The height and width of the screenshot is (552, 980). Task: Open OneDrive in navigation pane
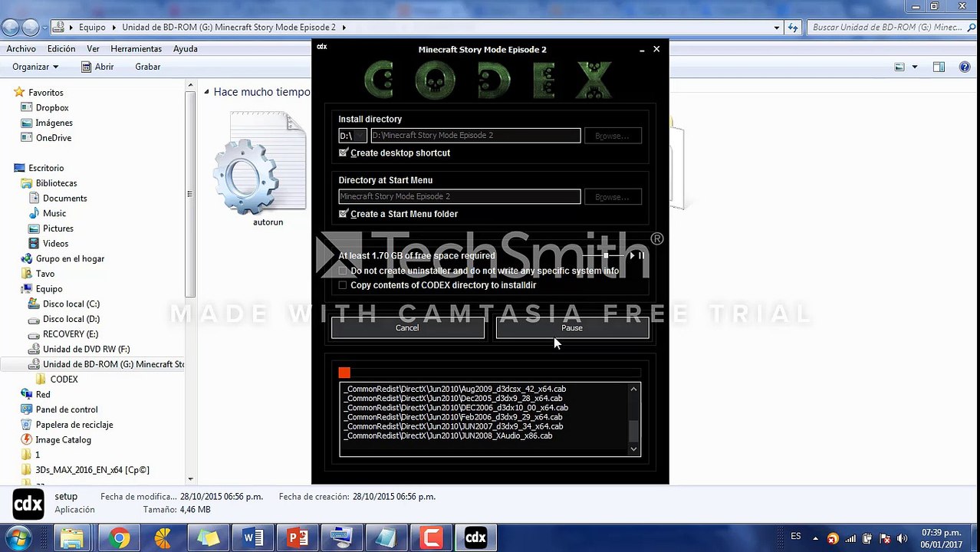pos(54,138)
